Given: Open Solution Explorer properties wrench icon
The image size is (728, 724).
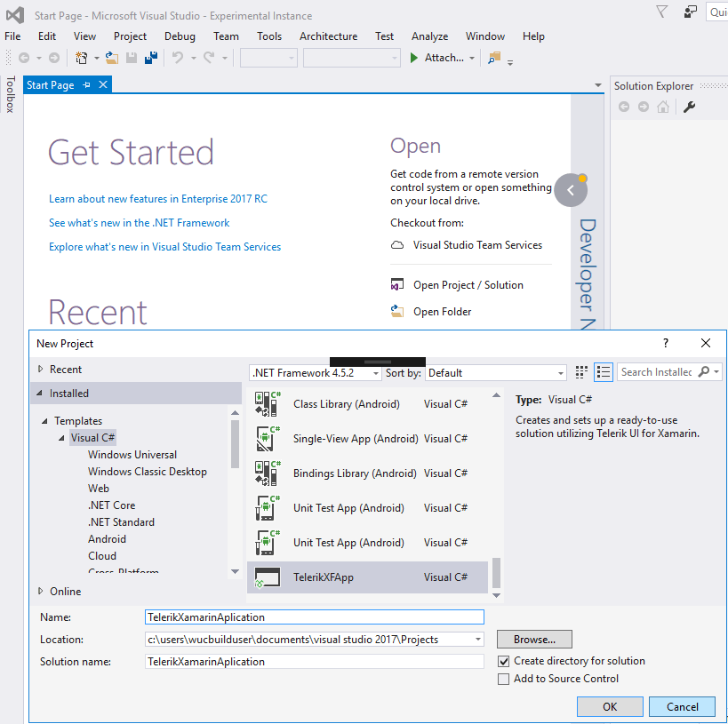Looking at the screenshot, I should tap(688, 107).
